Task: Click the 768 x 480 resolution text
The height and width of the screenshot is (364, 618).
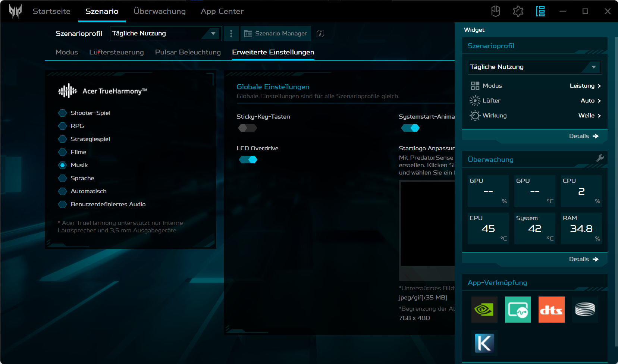Action: (x=414, y=318)
